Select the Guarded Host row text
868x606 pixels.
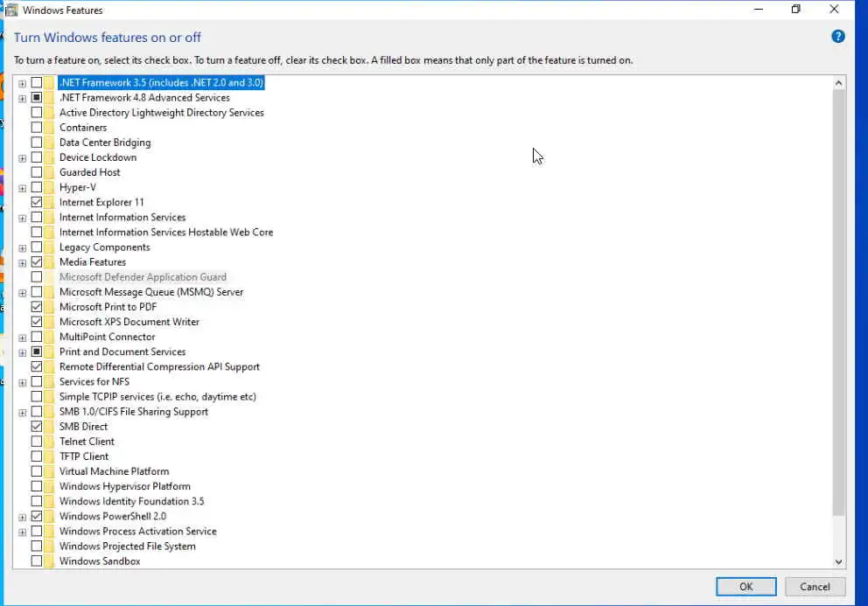[89, 172]
